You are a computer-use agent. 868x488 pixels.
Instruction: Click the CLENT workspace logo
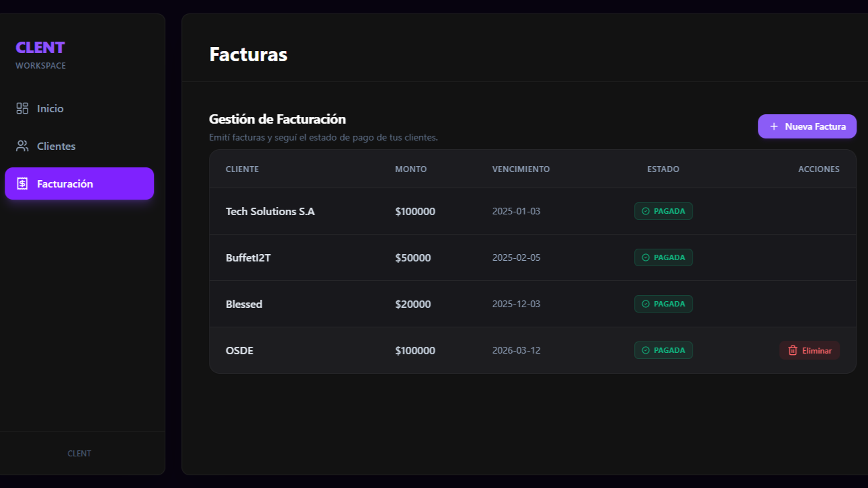coord(40,48)
